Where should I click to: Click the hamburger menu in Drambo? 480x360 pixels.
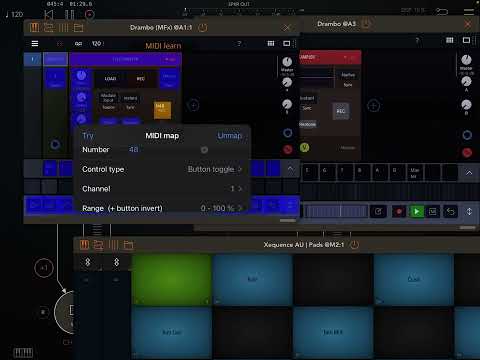coord(35,44)
